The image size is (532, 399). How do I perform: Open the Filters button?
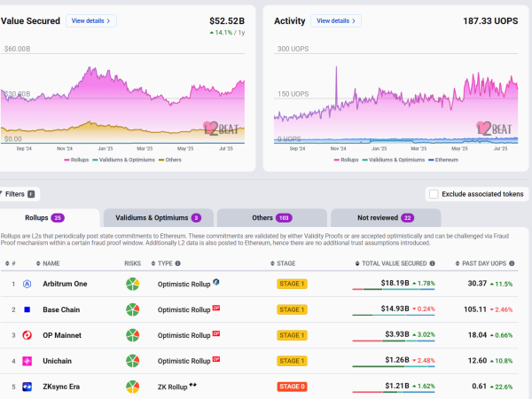click(x=19, y=194)
